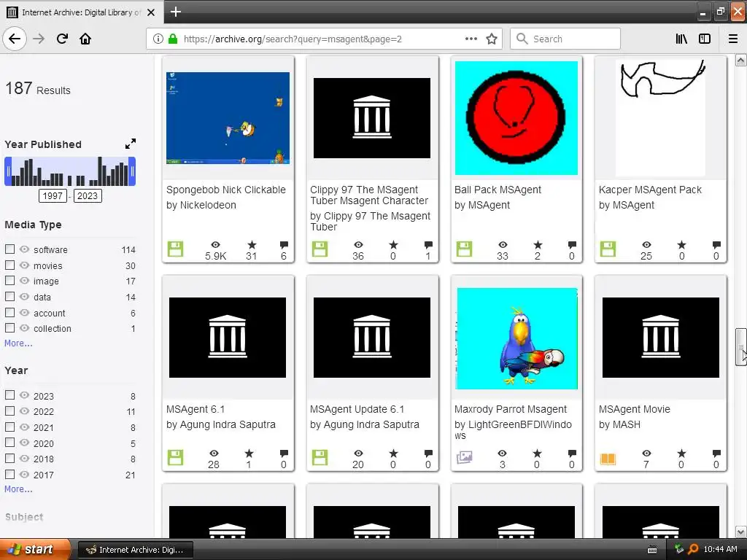
Task: Open Maxrody parrot thumbnail image
Action: pyautogui.click(x=517, y=338)
